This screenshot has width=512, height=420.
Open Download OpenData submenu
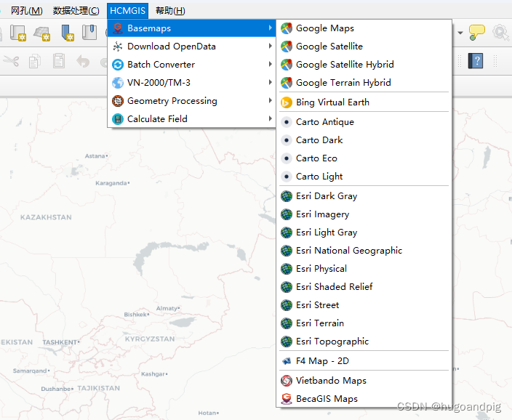[x=192, y=47]
